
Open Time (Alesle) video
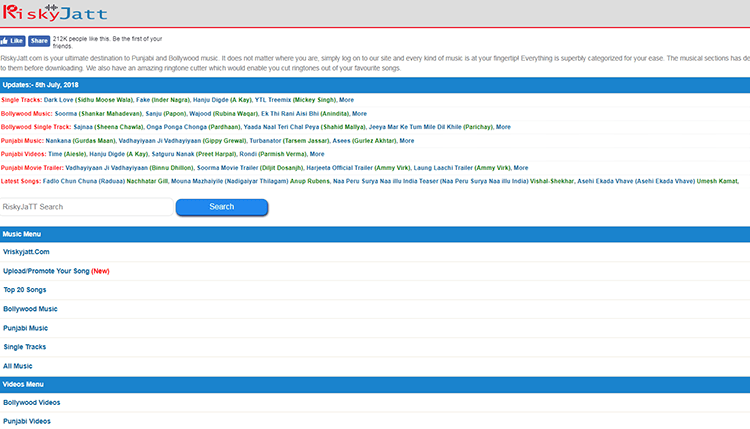[67, 154]
